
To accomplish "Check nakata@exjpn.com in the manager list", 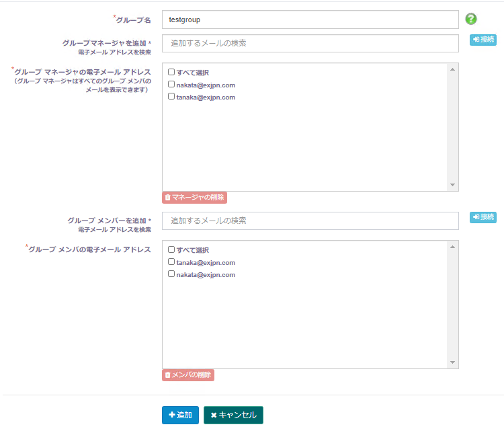I will pos(171,84).
